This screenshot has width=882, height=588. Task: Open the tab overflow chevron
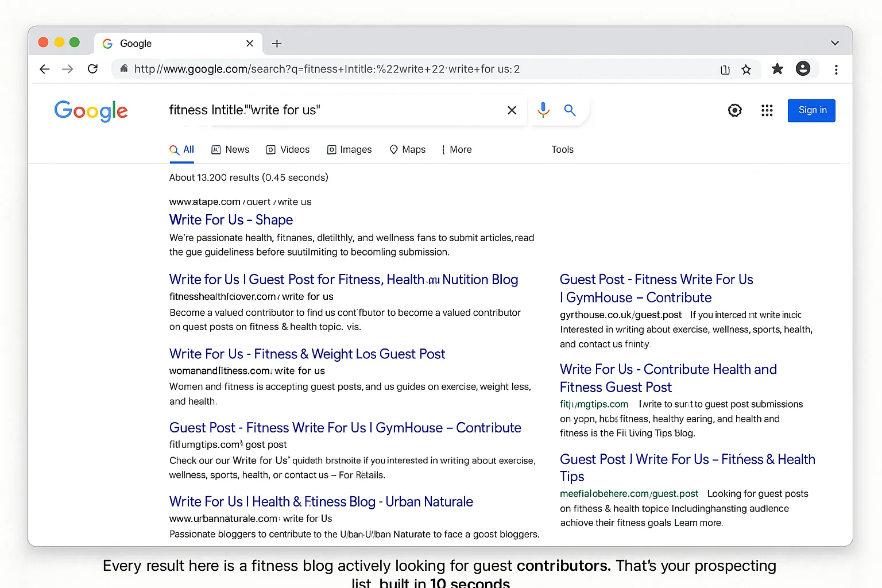[x=835, y=42]
